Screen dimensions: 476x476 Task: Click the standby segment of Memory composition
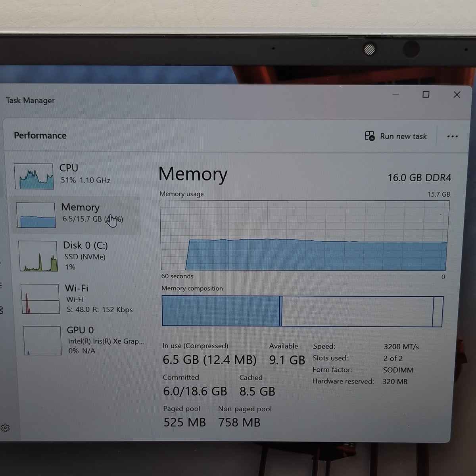[x=357, y=311]
